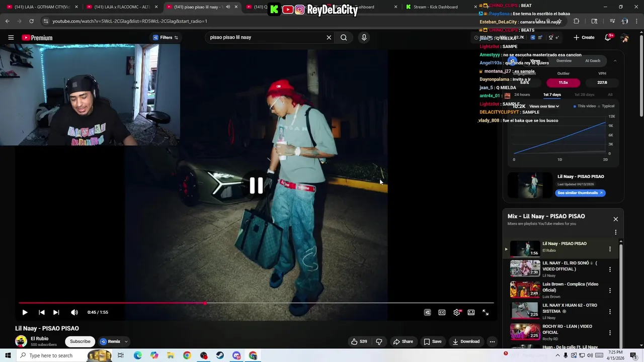Switch to AI Coach tab
The image size is (644, 362).
click(x=593, y=61)
